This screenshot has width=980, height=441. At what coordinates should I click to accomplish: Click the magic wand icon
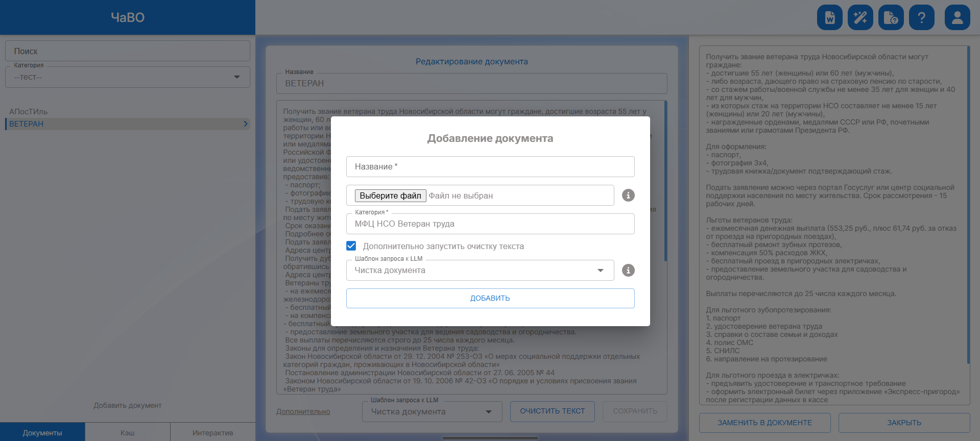point(861,18)
